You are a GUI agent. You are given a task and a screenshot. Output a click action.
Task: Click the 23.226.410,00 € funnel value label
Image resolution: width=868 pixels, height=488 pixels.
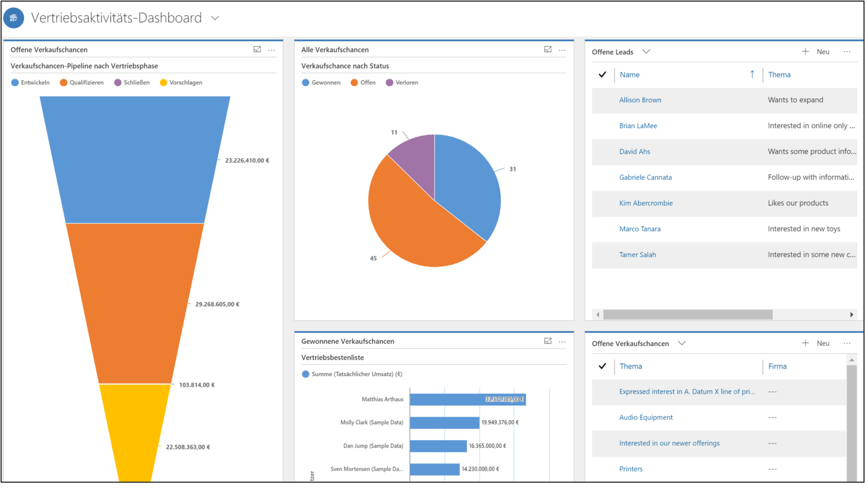point(247,160)
